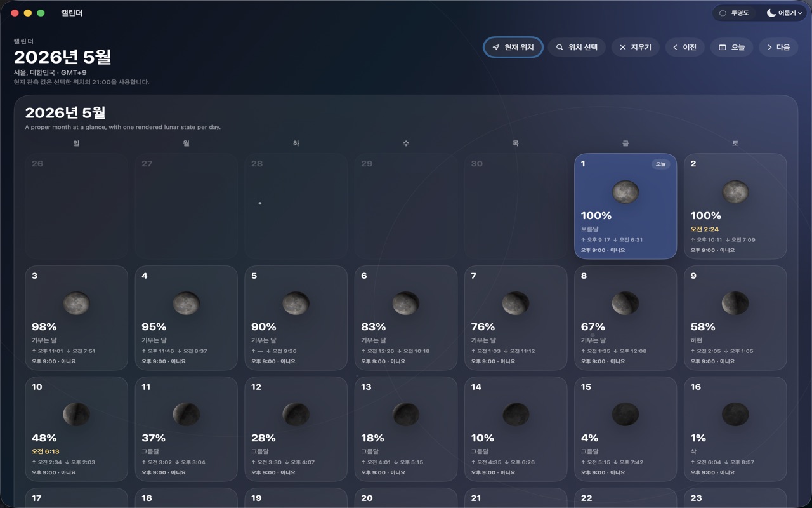Clear the location with 지우기 button

(636, 47)
